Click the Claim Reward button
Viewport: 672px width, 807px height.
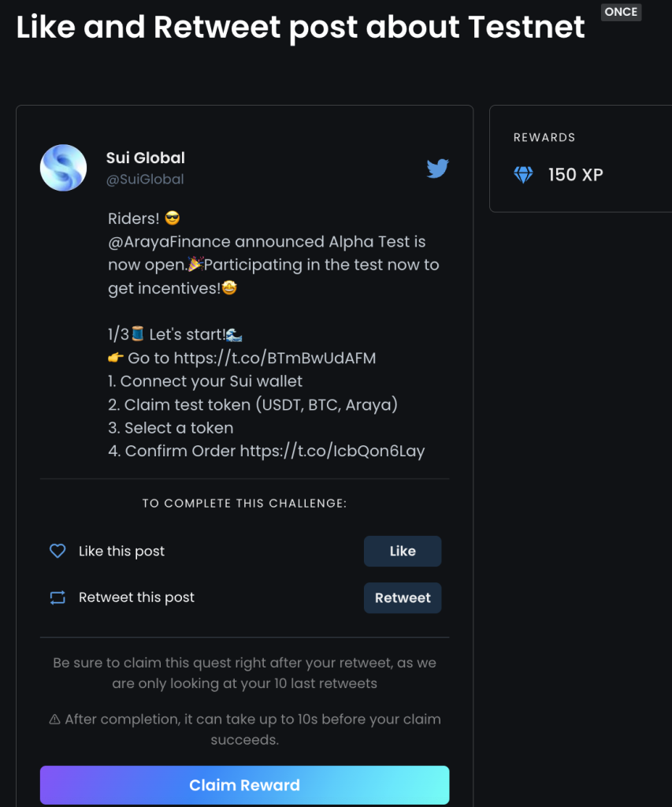(244, 785)
